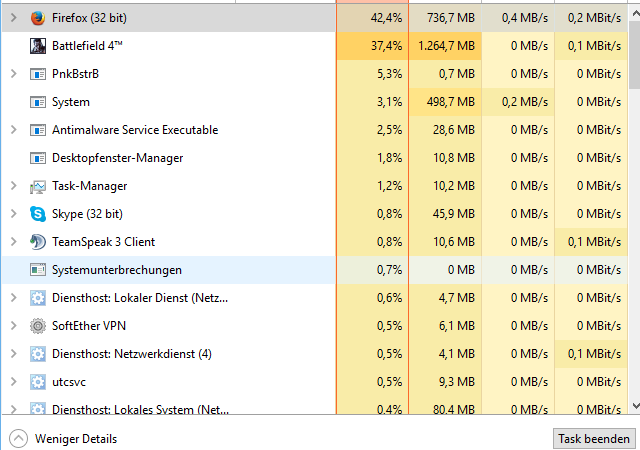The height and width of the screenshot is (450, 640).
Task: Click the SoftEther VPN icon
Action: click(x=38, y=326)
